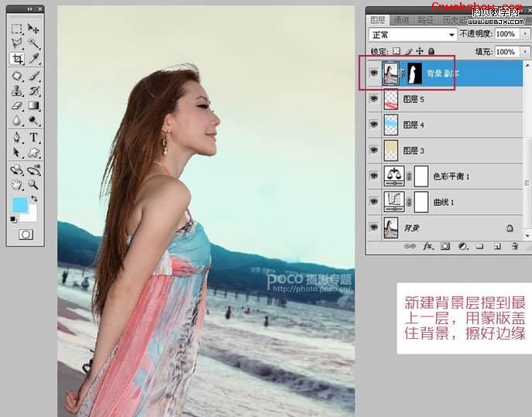Select the Rectangular Marquee tool
The height and width of the screenshot is (417, 532).
pyautogui.click(x=16, y=29)
